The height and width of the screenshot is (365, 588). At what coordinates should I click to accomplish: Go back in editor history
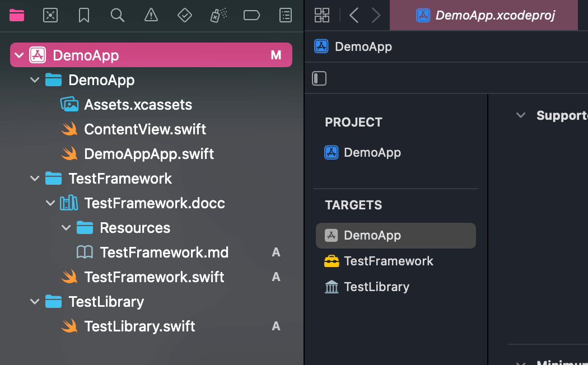click(354, 15)
